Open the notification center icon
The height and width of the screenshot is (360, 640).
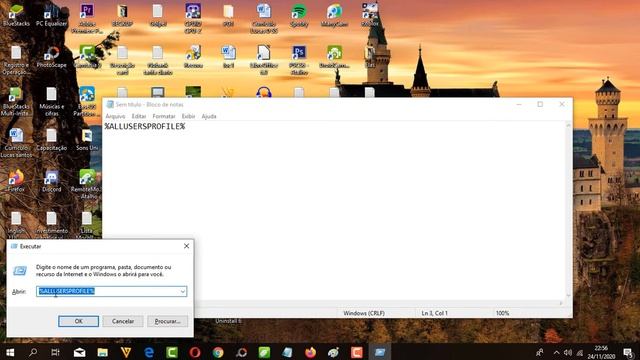(x=629, y=352)
